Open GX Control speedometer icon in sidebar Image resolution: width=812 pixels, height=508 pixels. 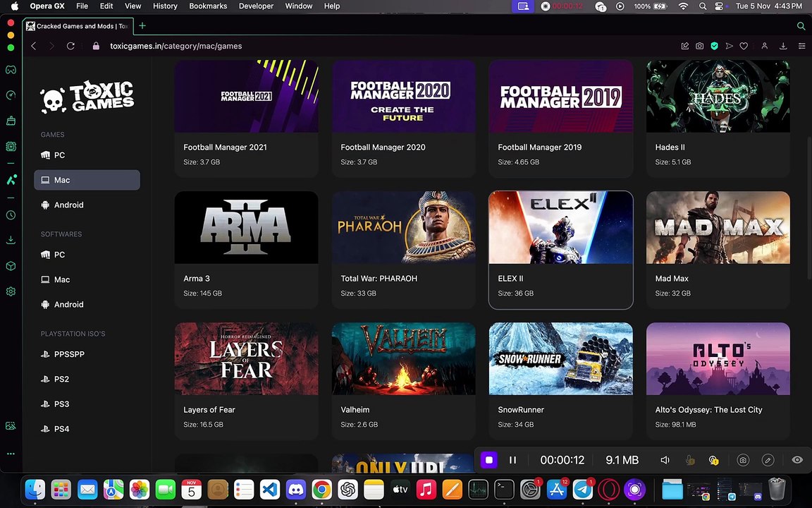tap(11, 95)
